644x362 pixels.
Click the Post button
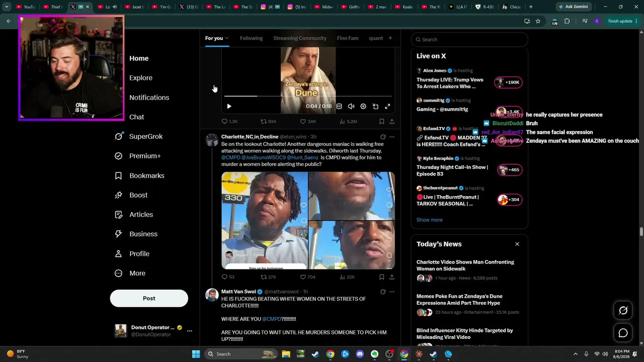(x=149, y=298)
